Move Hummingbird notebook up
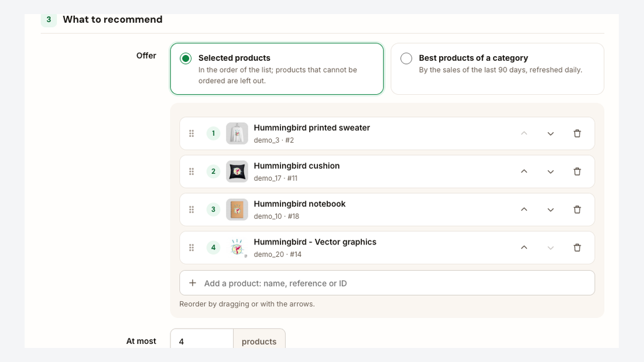This screenshot has height=362, width=644. 524,210
